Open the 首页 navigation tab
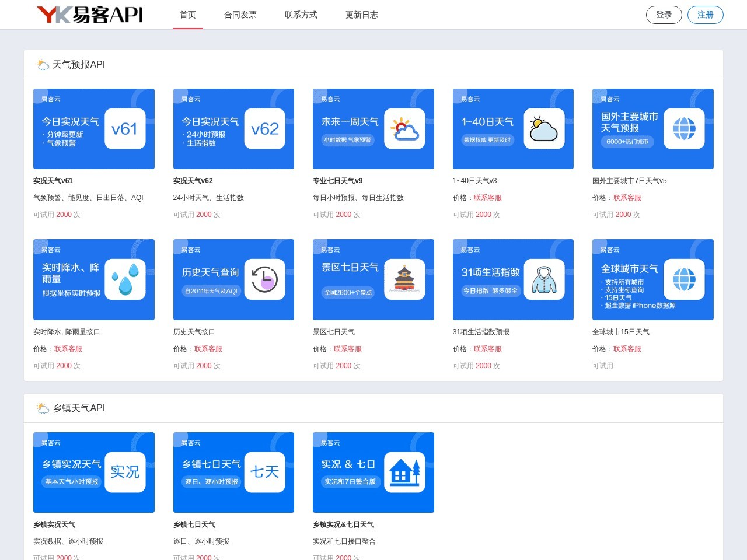The image size is (747, 560). coord(188,15)
